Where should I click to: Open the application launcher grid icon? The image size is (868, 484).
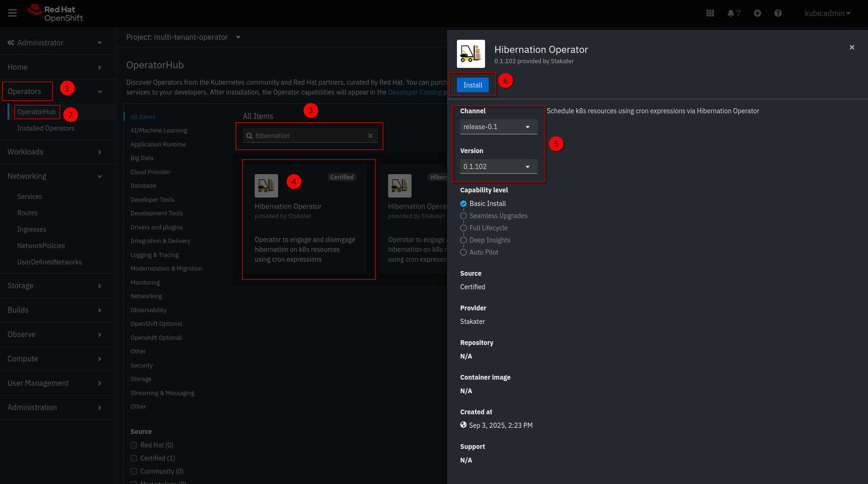[x=710, y=13]
